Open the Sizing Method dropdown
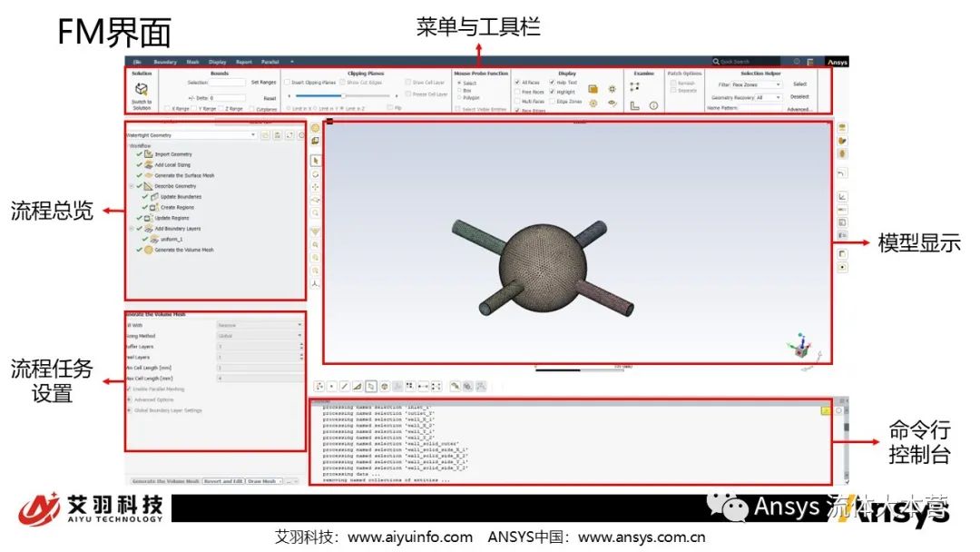This screenshot has width=980, height=552. point(260,336)
